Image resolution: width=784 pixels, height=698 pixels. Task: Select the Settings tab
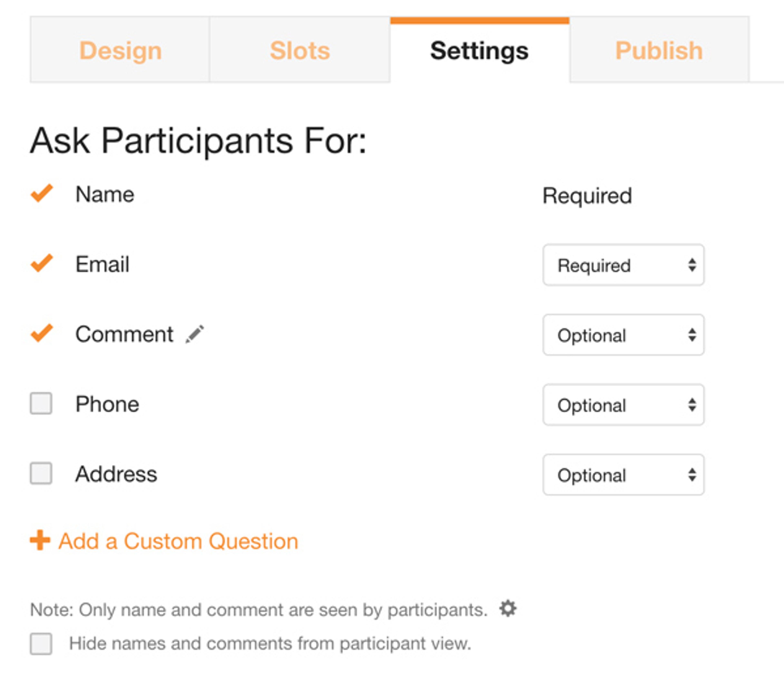pyautogui.click(x=479, y=50)
